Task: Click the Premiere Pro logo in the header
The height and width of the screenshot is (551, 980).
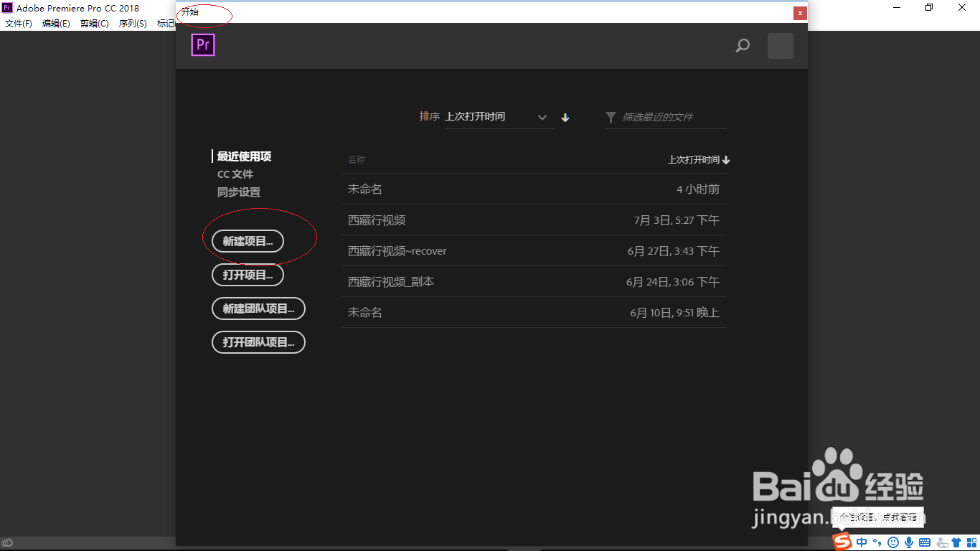Action: click(203, 45)
